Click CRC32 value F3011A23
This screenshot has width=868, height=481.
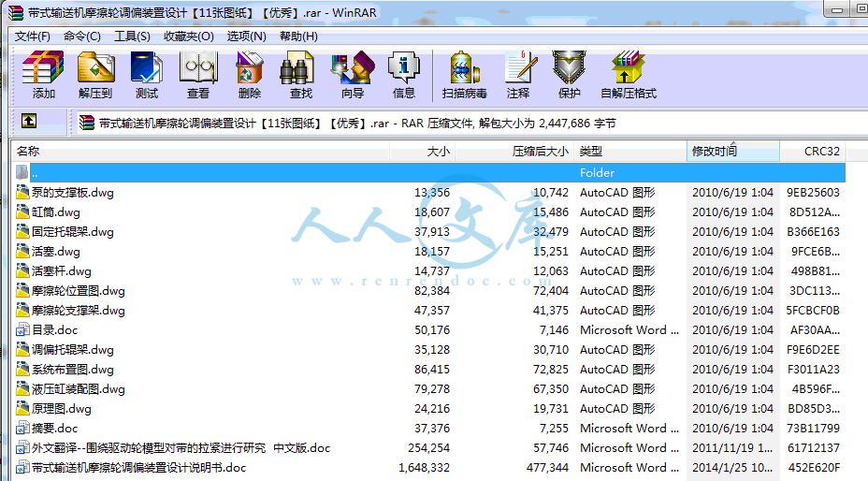(813, 369)
